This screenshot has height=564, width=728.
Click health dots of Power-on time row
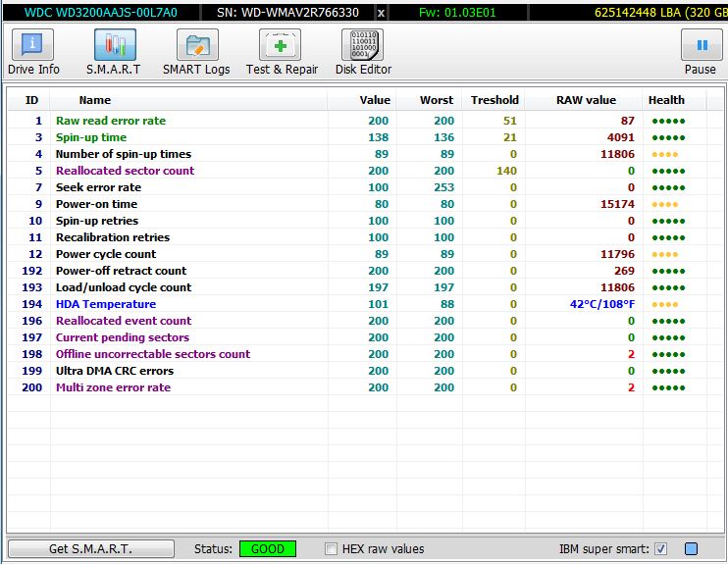(x=665, y=205)
